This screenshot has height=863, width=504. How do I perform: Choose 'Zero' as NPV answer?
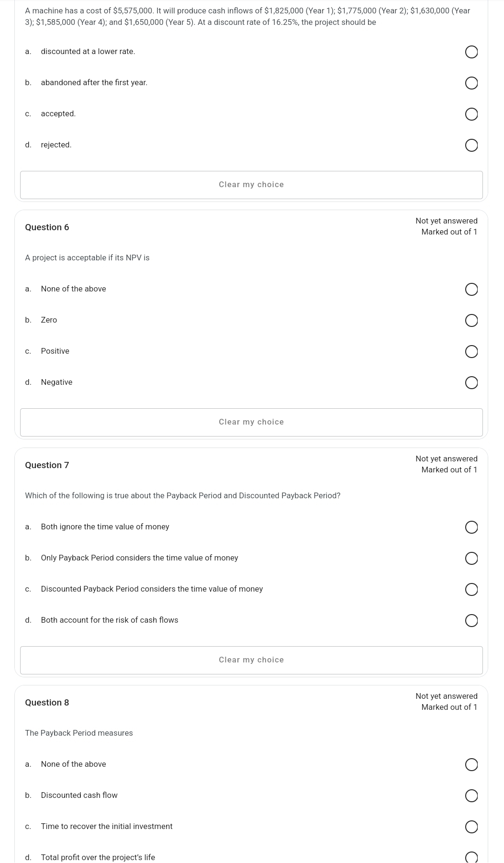(x=471, y=321)
